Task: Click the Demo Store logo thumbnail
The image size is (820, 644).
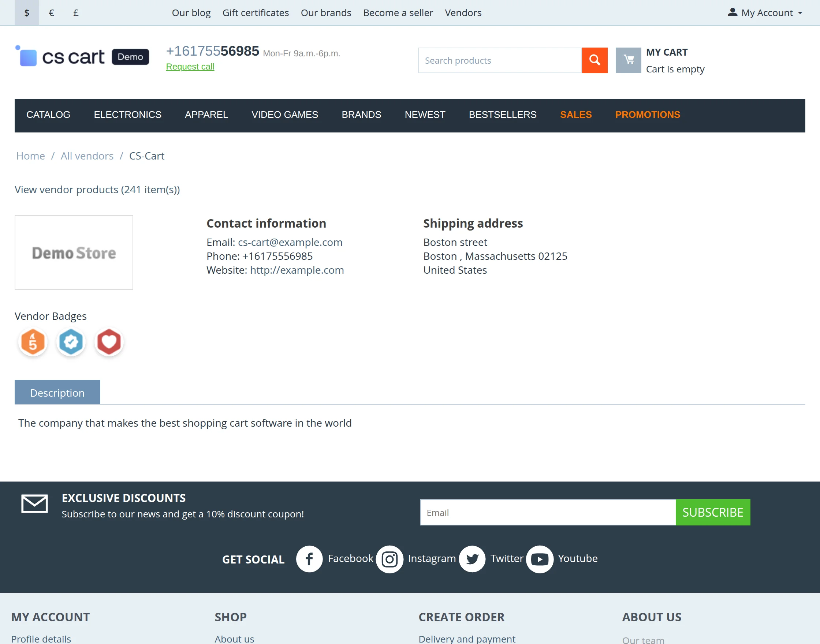Action: [x=74, y=252]
